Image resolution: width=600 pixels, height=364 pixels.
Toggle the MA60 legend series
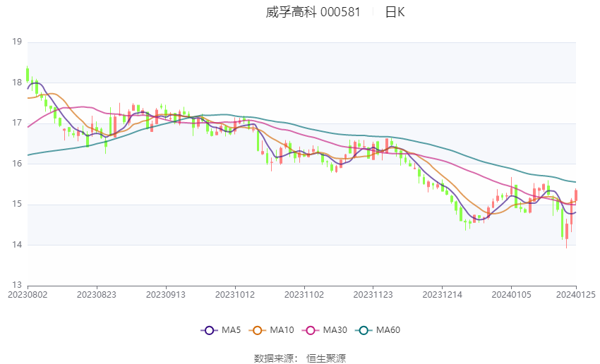tap(378, 330)
